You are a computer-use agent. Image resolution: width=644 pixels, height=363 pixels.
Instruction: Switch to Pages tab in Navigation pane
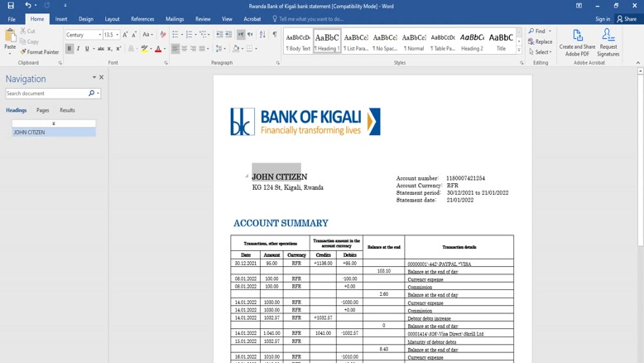(42, 110)
